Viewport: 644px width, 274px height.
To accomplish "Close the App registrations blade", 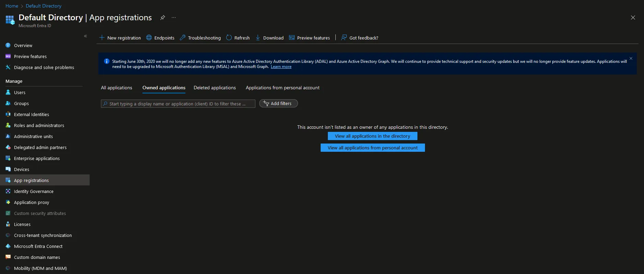I will 633,18.
